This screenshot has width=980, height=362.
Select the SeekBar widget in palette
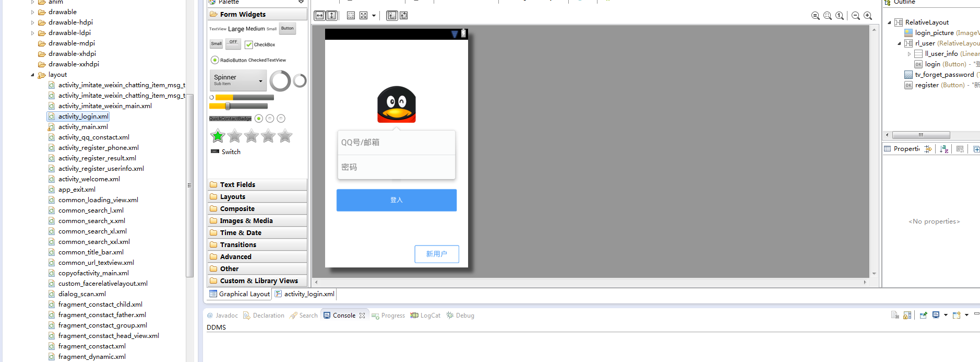pyautogui.click(x=238, y=106)
